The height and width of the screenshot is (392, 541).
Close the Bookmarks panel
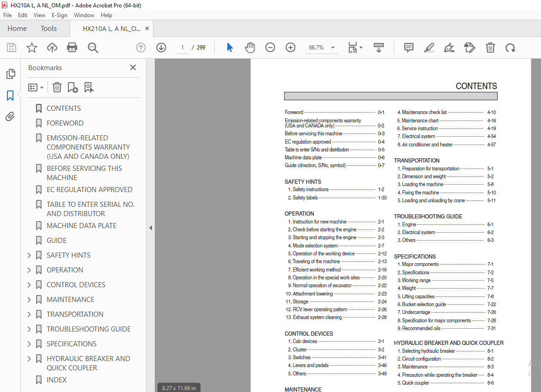point(133,67)
